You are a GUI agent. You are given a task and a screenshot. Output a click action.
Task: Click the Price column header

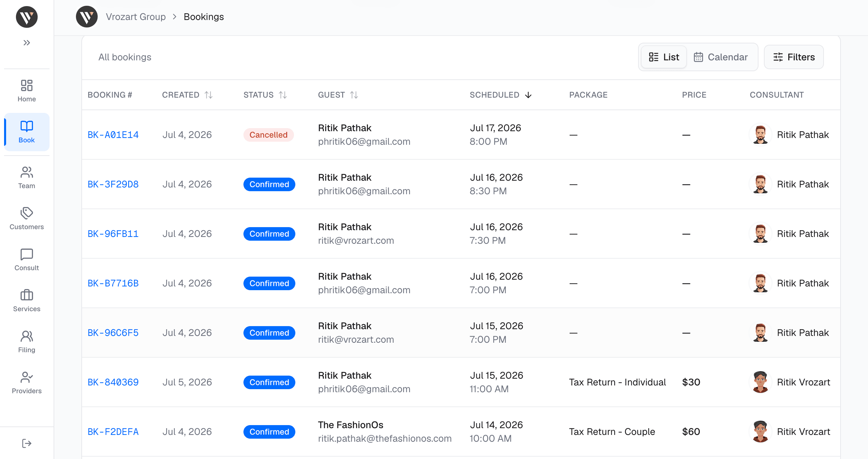(694, 95)
